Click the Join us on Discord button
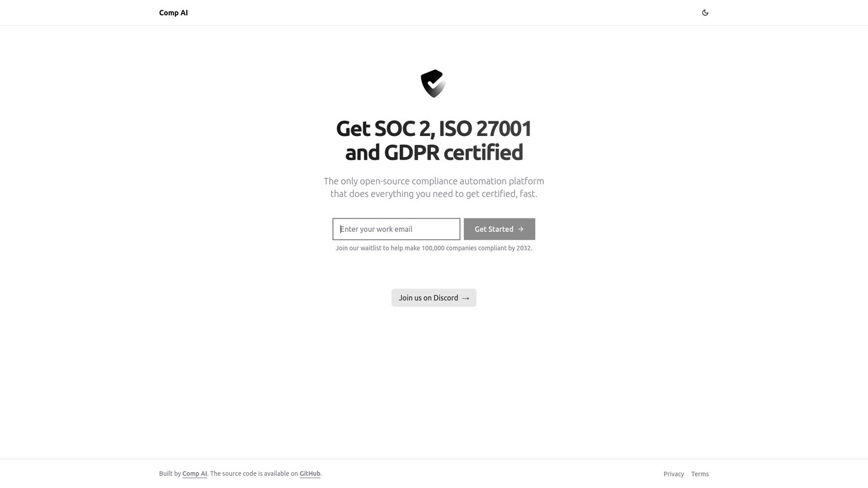 434,298
